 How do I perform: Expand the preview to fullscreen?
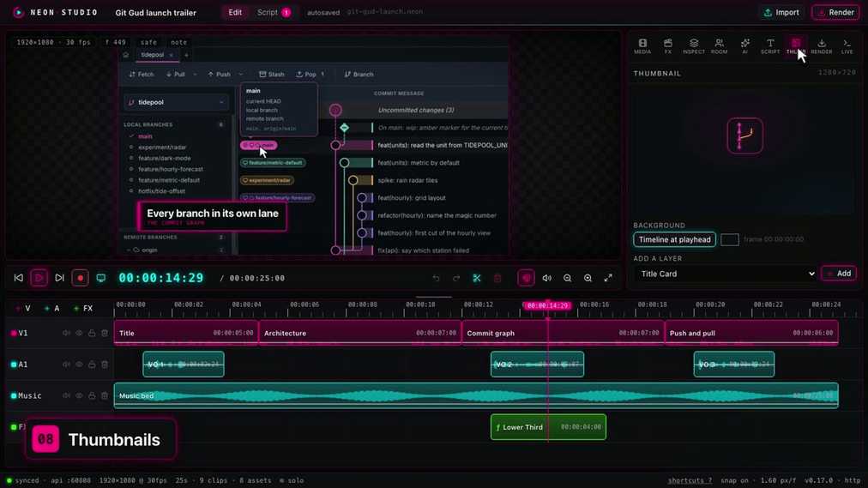coord(608,278)
